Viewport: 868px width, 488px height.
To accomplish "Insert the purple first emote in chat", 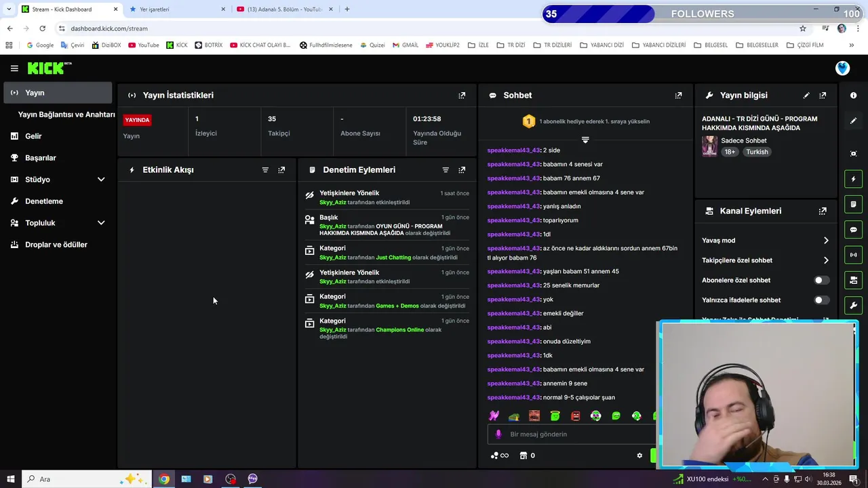I will tap(494, 416).
